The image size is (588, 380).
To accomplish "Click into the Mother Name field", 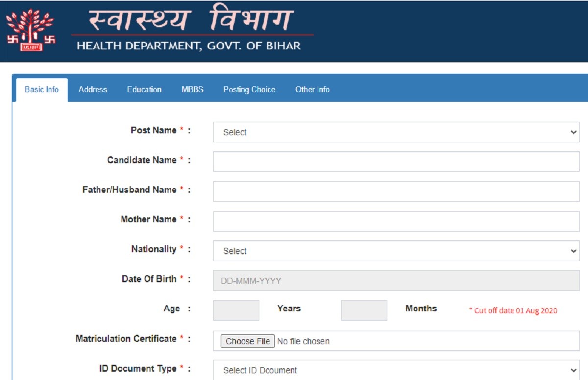I will tap(395, 221).
